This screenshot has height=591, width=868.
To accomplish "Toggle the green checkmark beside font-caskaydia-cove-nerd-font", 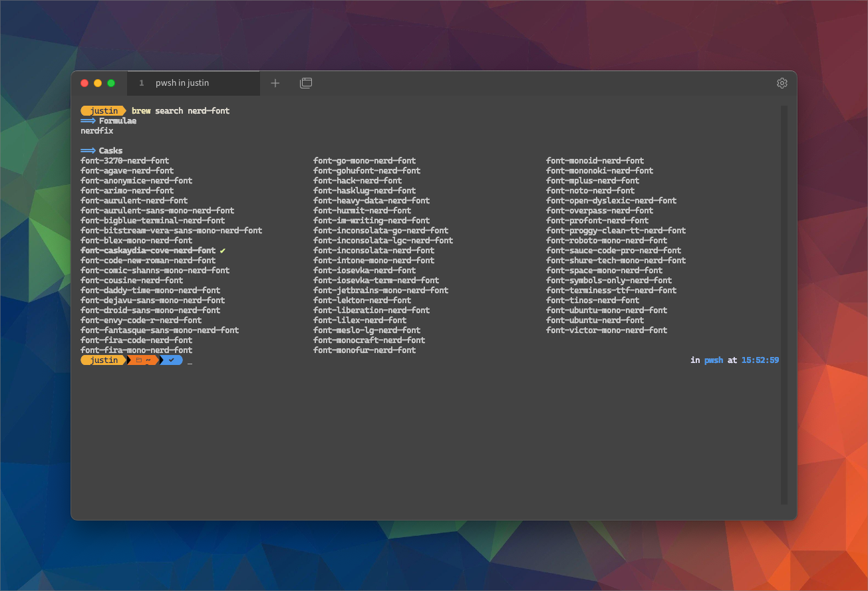I will (222, 250).
